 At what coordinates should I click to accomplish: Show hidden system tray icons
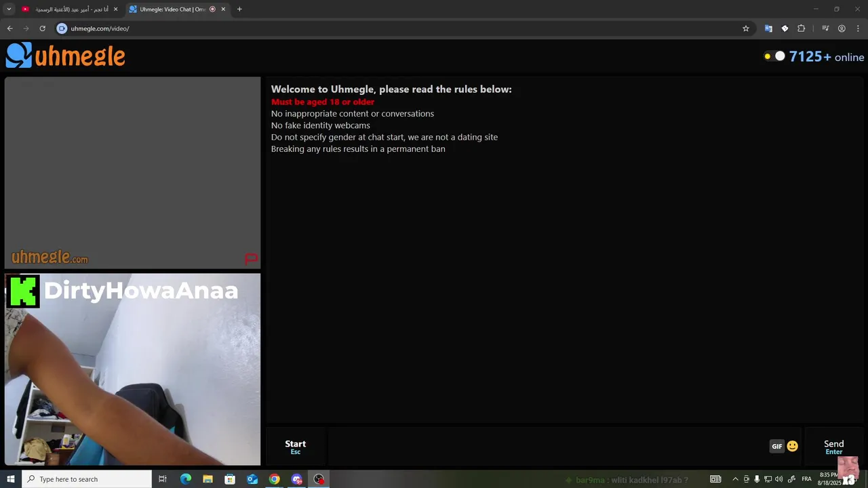735,479
